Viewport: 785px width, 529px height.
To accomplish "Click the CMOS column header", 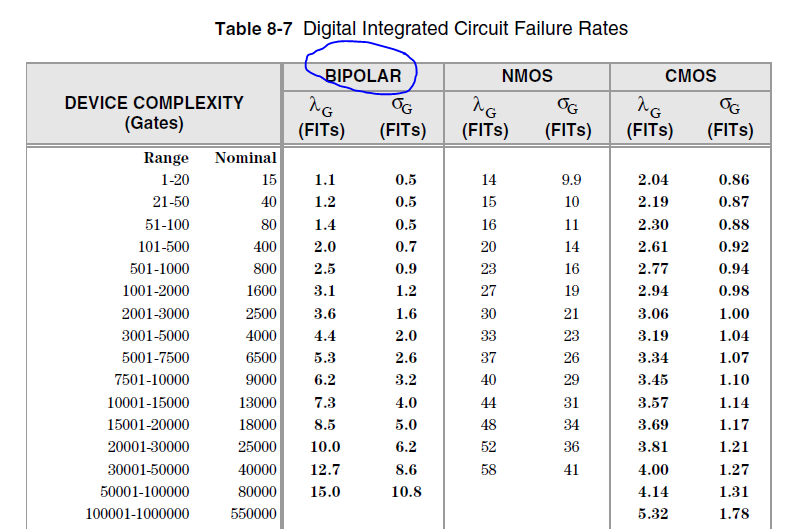I will (690, 76).
